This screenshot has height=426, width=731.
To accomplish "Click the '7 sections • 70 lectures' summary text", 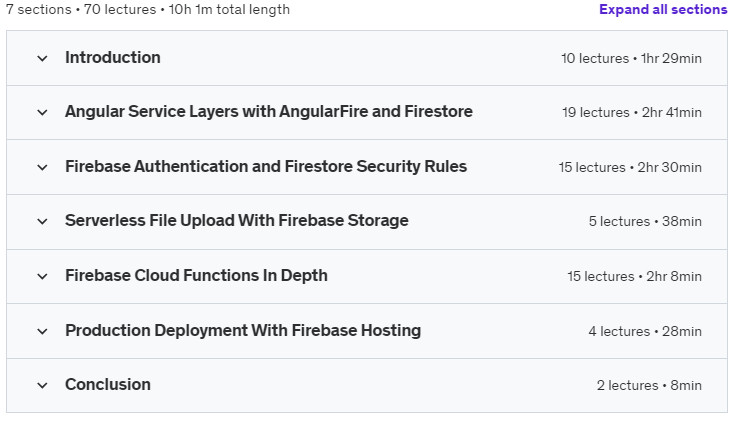I will point(81,9).
